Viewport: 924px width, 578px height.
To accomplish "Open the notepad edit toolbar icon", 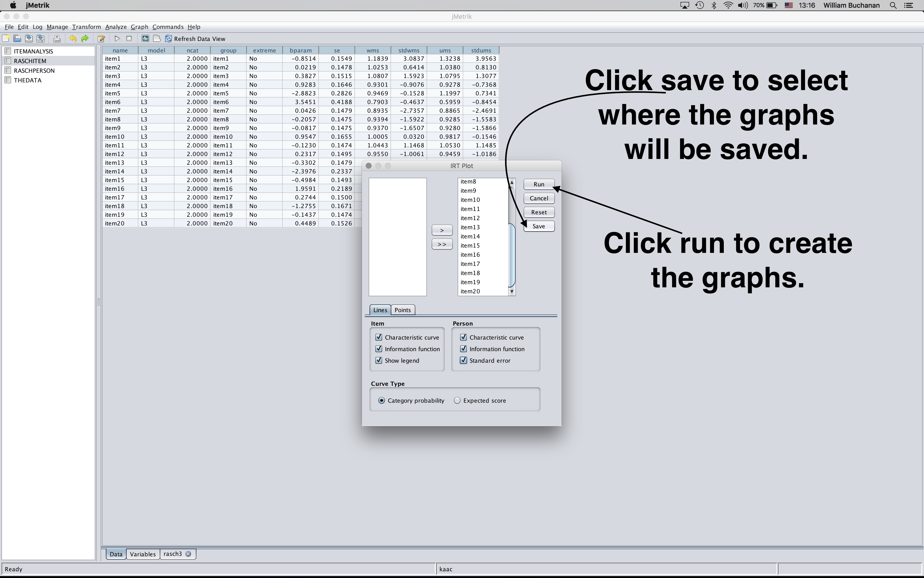I will [x=101, y=39].
